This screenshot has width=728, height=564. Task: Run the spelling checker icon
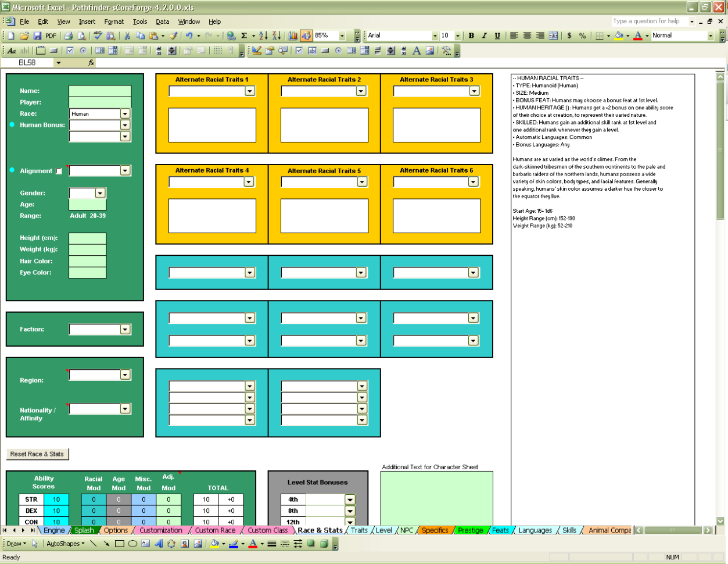pos(98,35)
